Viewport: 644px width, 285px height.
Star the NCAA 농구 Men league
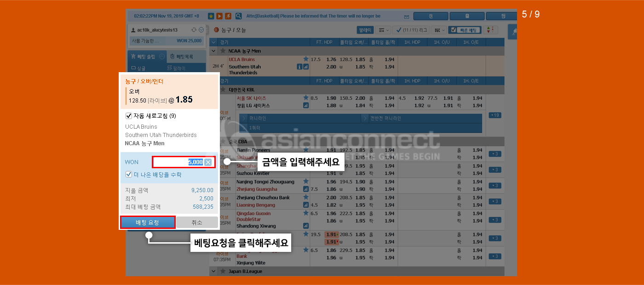tap(223, 51)
